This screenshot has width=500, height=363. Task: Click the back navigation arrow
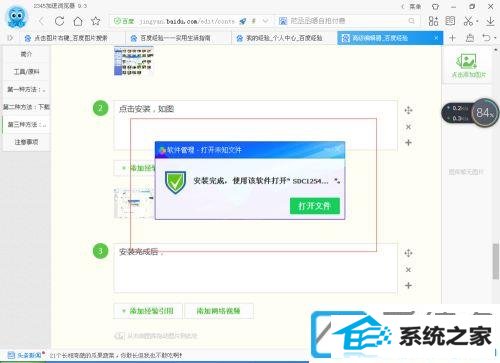(42, 21)
